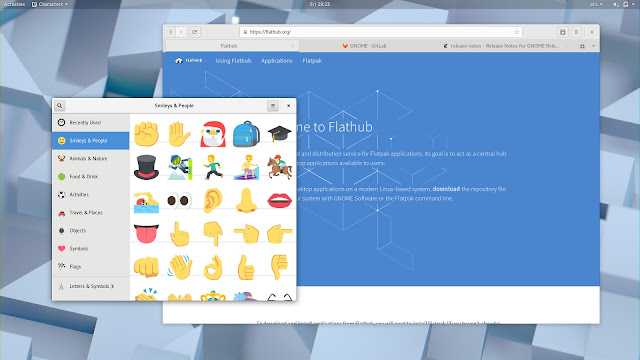Select the raised hand emoji

[180, 134]
